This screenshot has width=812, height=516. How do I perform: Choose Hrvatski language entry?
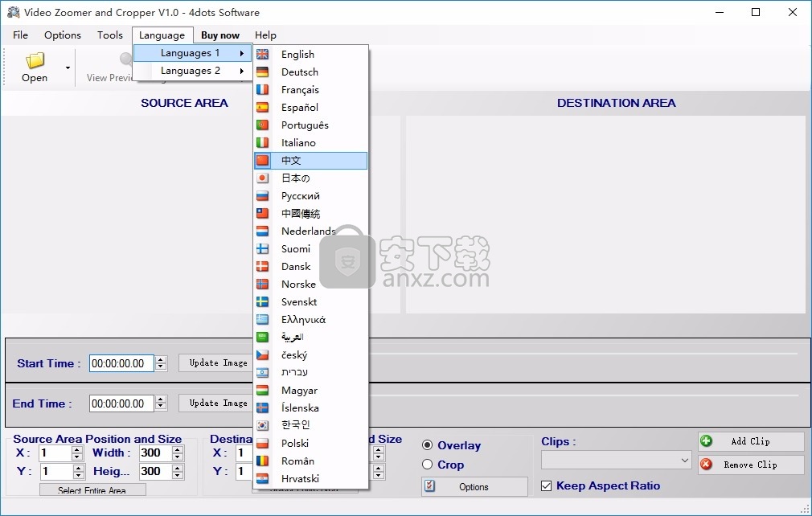pos(310,478)
